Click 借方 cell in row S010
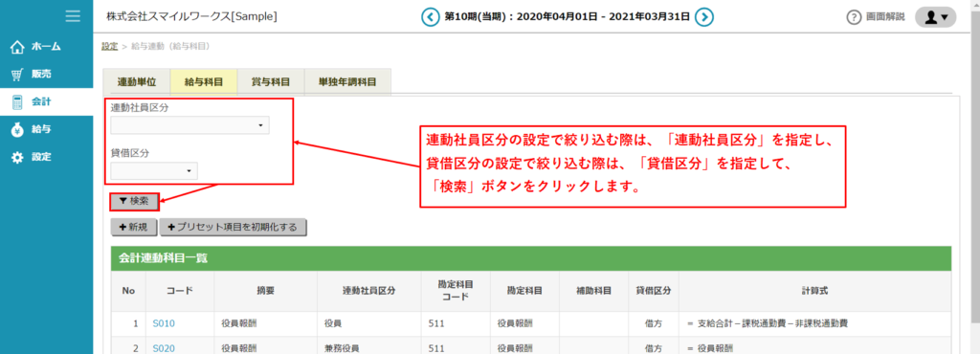The image size is (980, 354). 654,323
